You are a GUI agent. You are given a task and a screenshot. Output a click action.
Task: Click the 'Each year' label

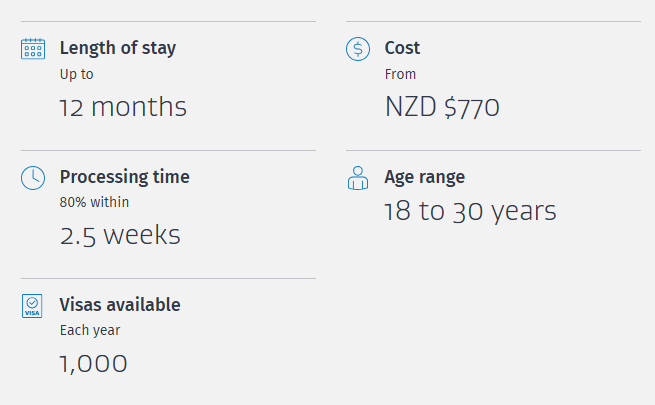(x=90, y=330)
